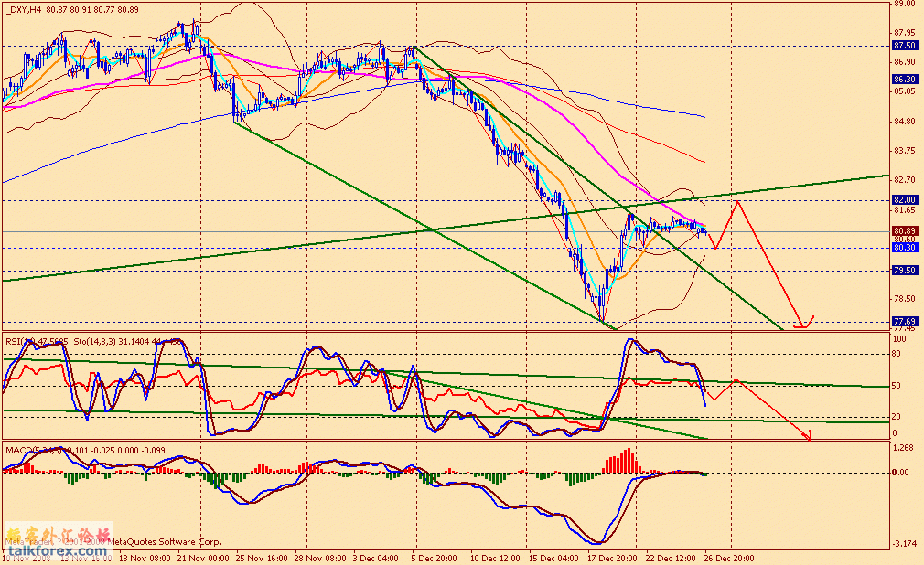Click the current price tag 80.89
The height and width of the screenshot is (565, 924).
[x=904, y=231]
